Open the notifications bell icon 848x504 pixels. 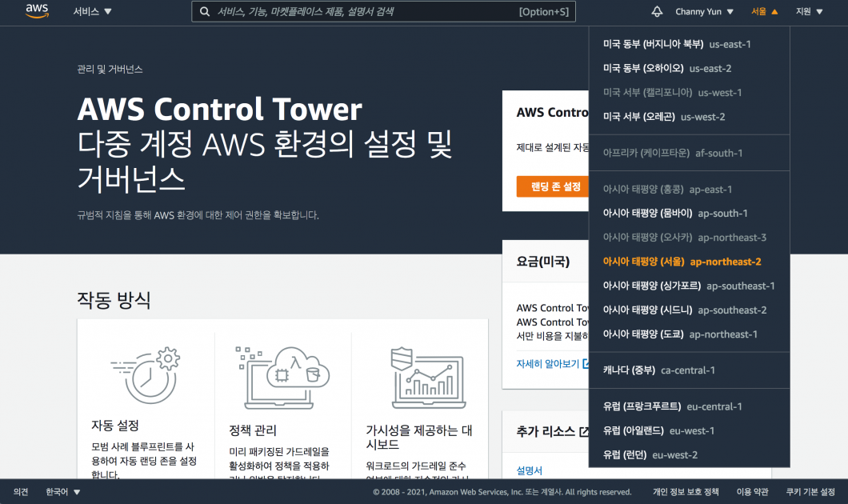pos(657,11)
